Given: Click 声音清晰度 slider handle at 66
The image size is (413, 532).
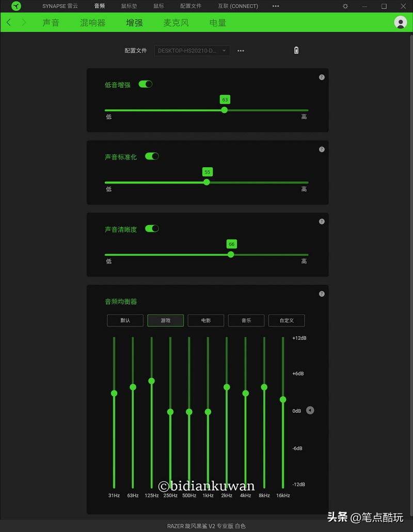Looking at the screenshot, I should 231,255.
